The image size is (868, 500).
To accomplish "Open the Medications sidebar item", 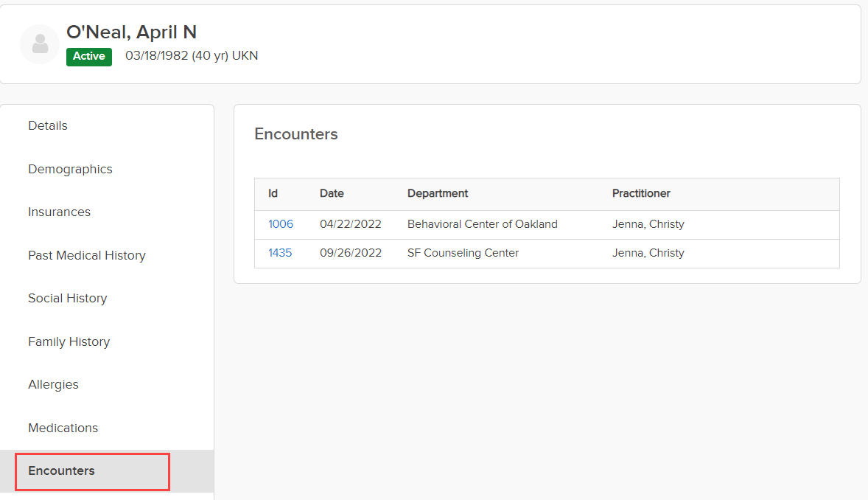I will coord(63,428).
